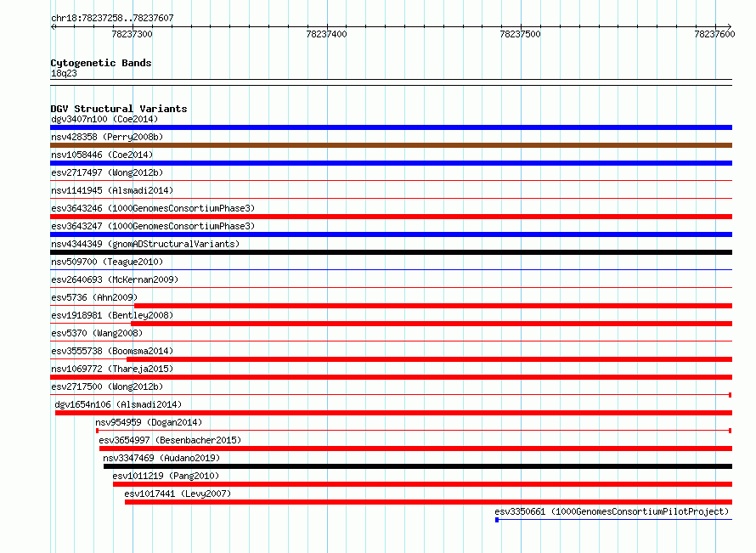Click the left arrow of the ruler
This screenshot has height=553, width=756.
[53, 26]
